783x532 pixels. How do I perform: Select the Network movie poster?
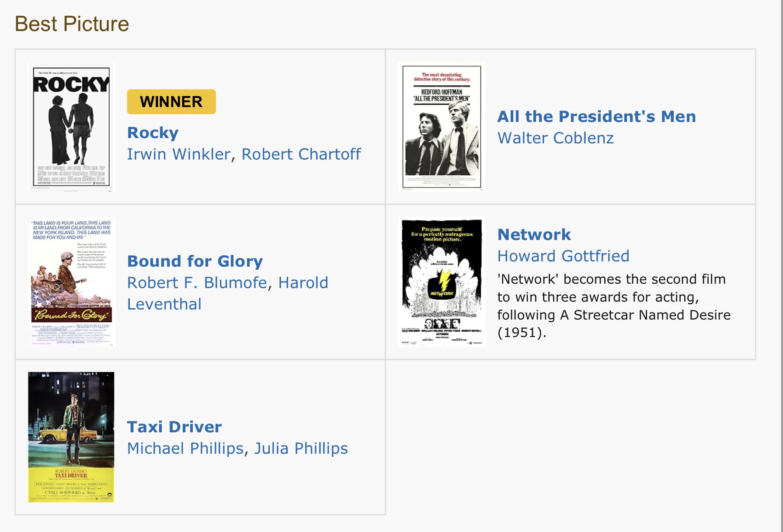pos(442,282)
